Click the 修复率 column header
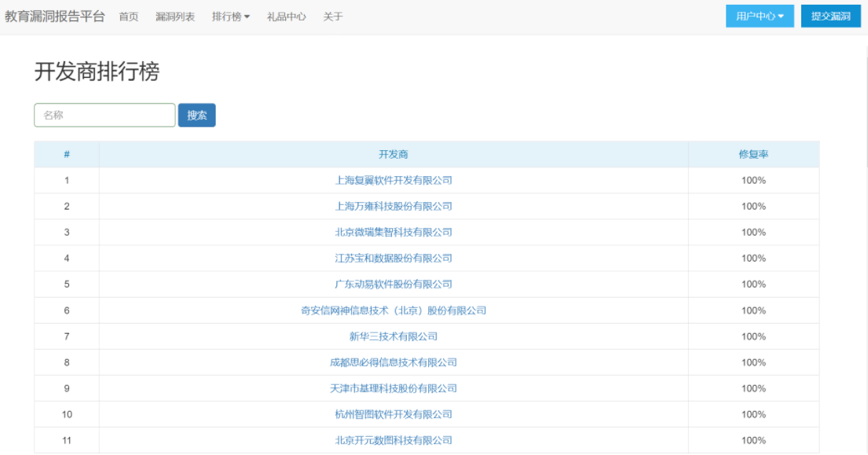Image resolution: width=868 pixels, height=455 pixels. [753, 155]
